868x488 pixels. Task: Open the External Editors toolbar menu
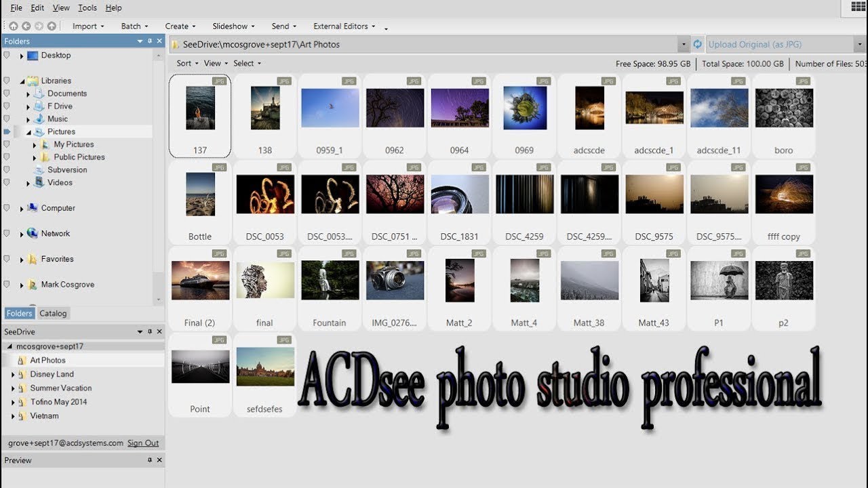[x=344, y=26]
